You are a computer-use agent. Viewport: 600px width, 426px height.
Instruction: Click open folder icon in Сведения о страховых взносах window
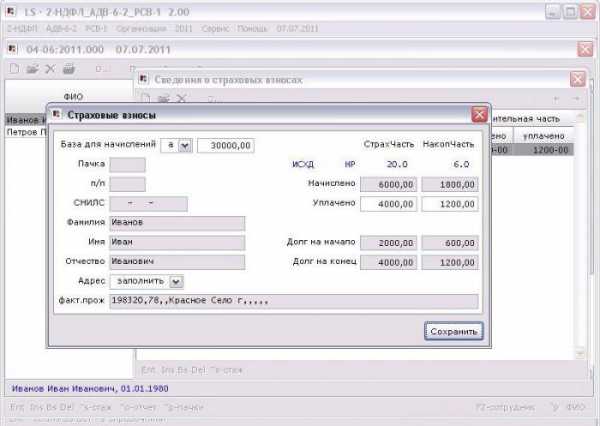[x=163, y=98]
